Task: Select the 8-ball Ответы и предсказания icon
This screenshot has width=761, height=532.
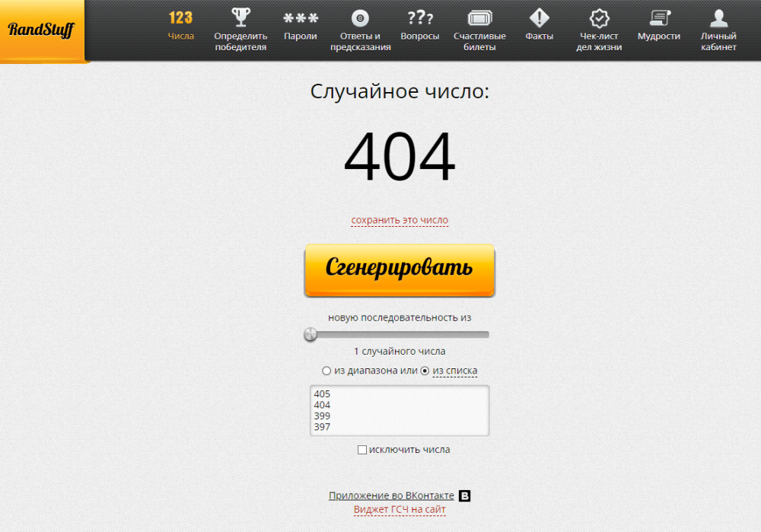Action: (360, 18)
